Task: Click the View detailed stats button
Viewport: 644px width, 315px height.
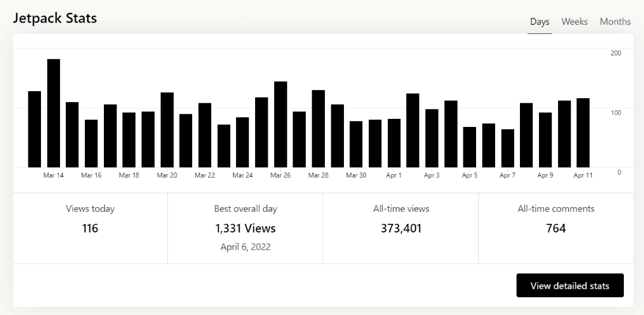Action: coord(570,286)
